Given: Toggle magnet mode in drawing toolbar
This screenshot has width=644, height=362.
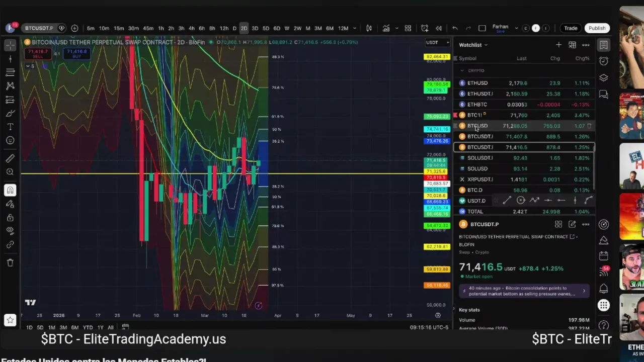Looking at the screenshot, I should tap(10, 190).
